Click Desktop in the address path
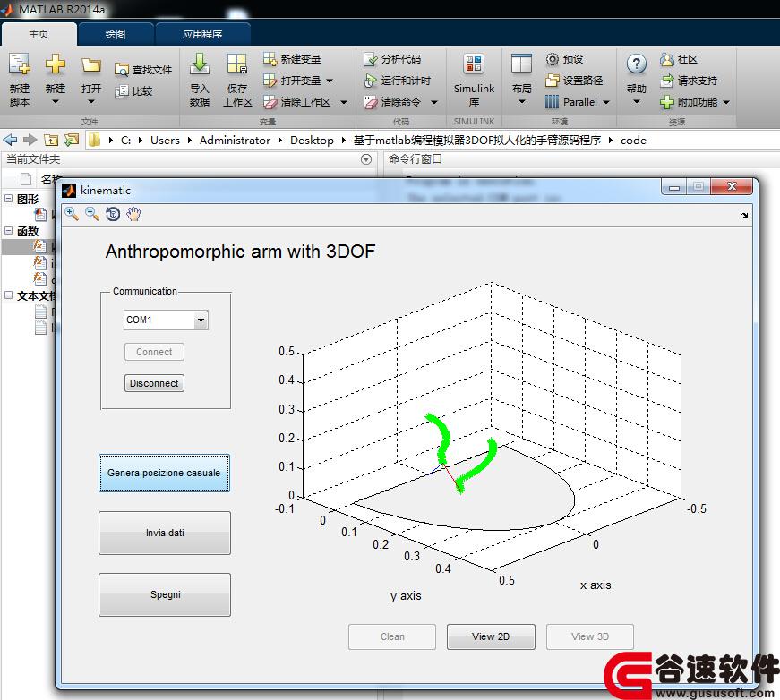The height and width of the screenshot is (700, 780). point(312,141)
